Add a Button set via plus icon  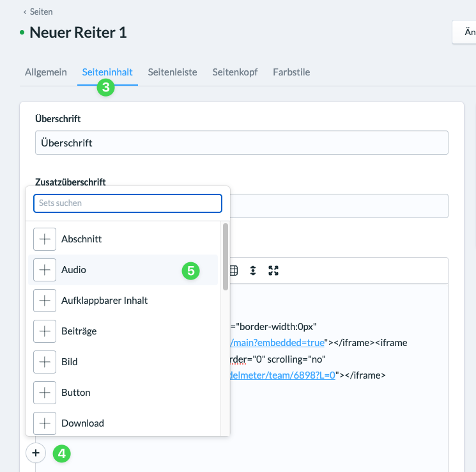45,393
